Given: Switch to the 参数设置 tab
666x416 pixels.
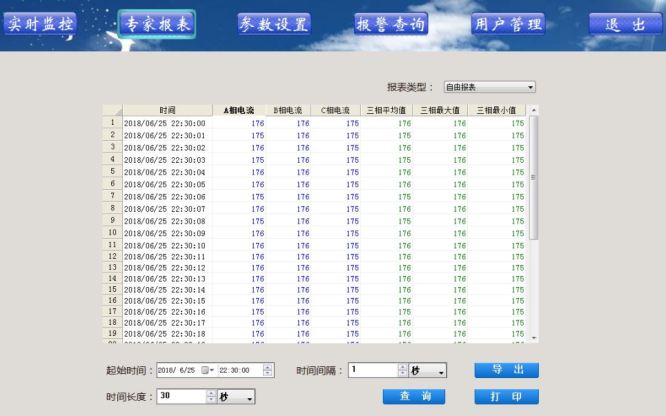Looking at the screenshot, I should point(274,25).
